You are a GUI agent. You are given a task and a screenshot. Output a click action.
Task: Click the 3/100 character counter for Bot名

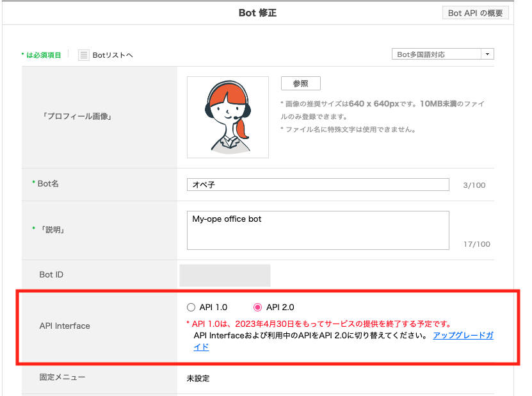pos(474,185)
